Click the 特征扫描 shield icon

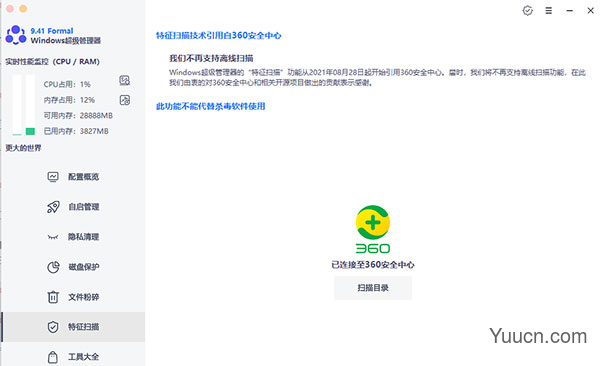pyautogui.click(x=53, y=327)
